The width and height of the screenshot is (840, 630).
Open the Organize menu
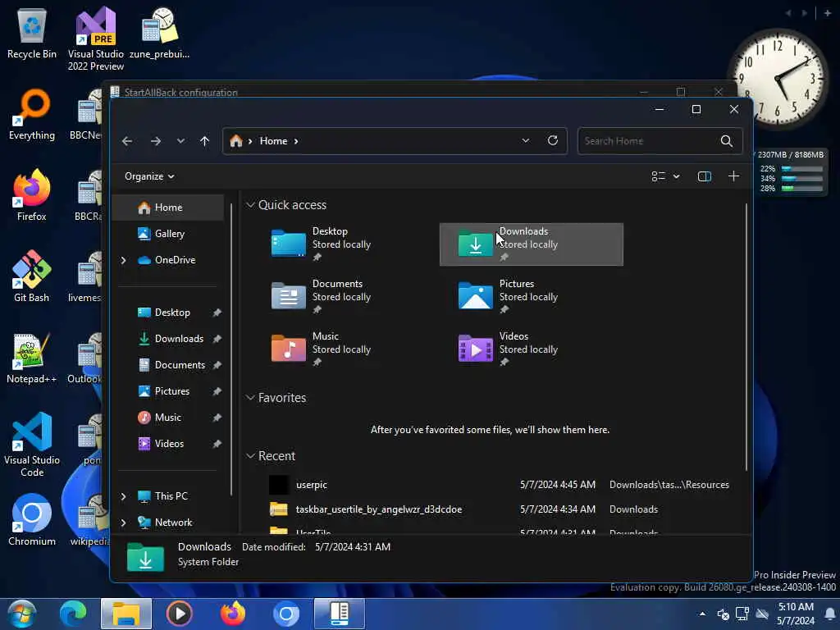149,176
